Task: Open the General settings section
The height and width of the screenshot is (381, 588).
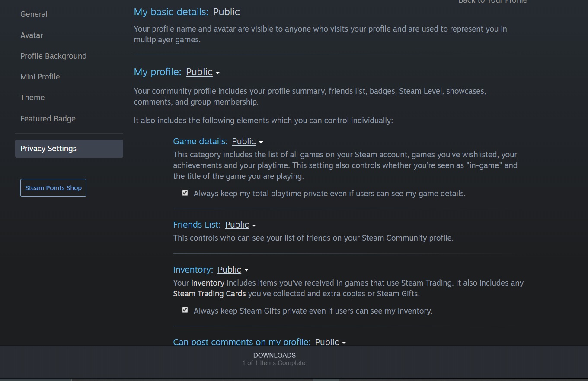Action: (34, 14)
